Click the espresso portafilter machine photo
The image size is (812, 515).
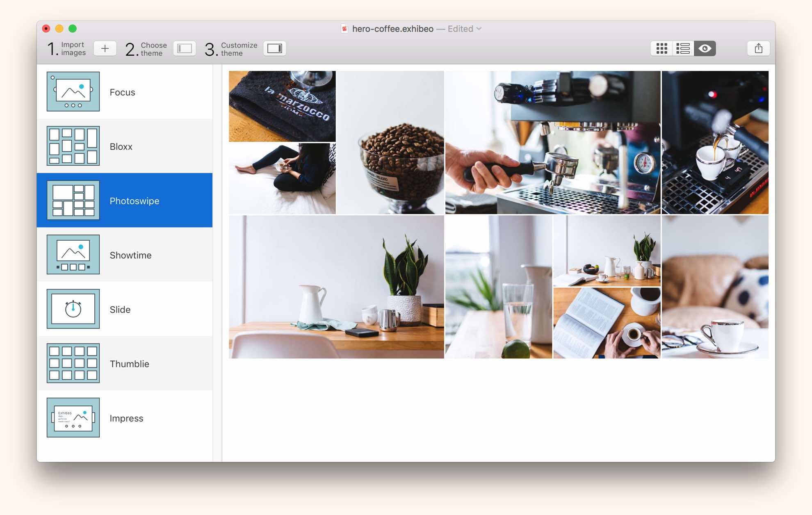pyautogui.click(x=552, y=142)
